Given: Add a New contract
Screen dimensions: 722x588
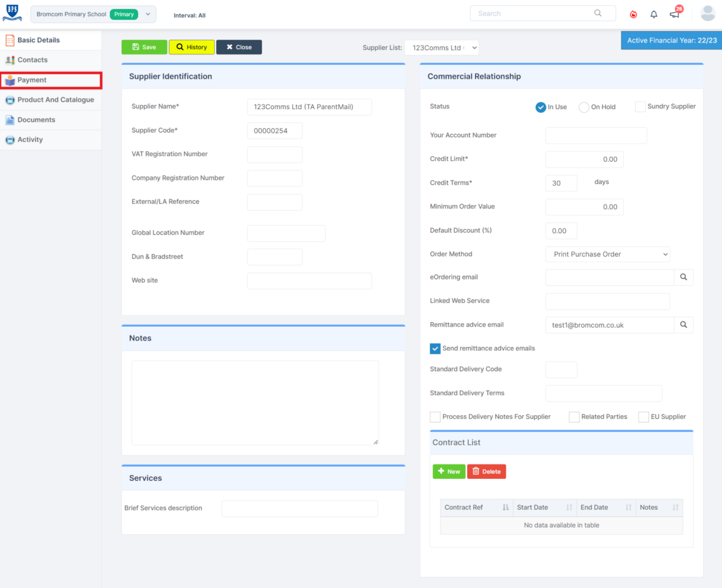Looking at the screenshot, I should tap(449, 471).
